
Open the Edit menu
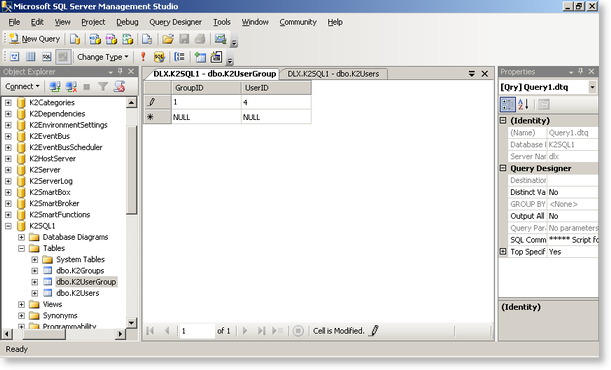(37, 22)
